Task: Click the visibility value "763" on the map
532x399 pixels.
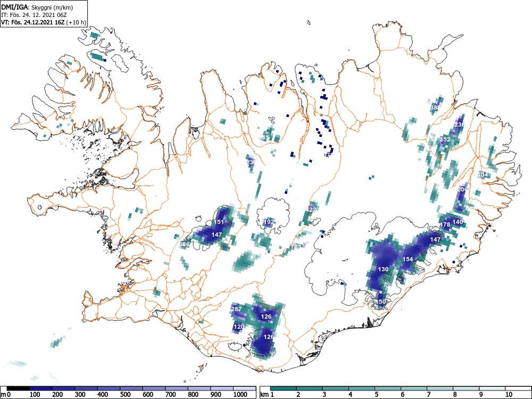Action: click(296, 247)
